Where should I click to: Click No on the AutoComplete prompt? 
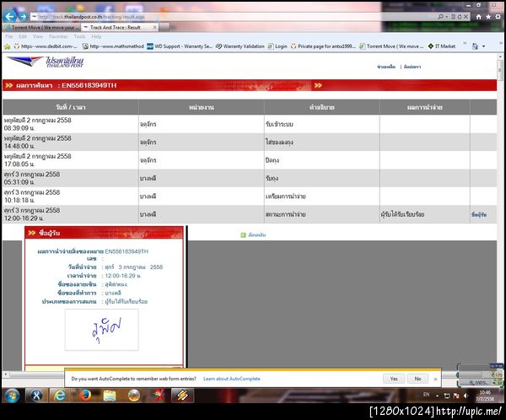pos(417,379)
